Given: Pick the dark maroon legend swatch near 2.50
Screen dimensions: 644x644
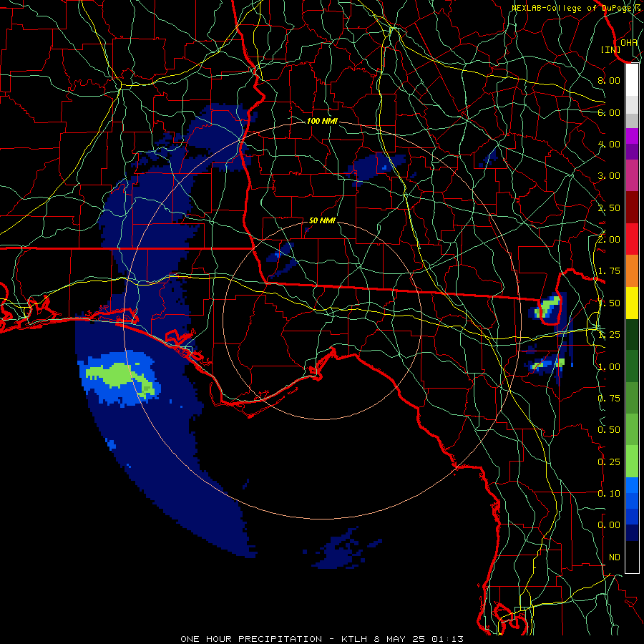Looking at the screenshot, I should coord(632,208).
